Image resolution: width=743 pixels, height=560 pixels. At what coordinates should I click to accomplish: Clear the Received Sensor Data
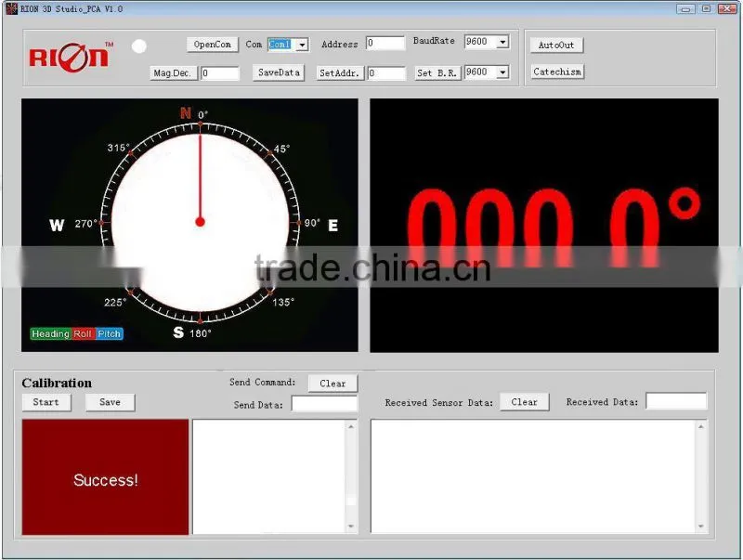524,402
